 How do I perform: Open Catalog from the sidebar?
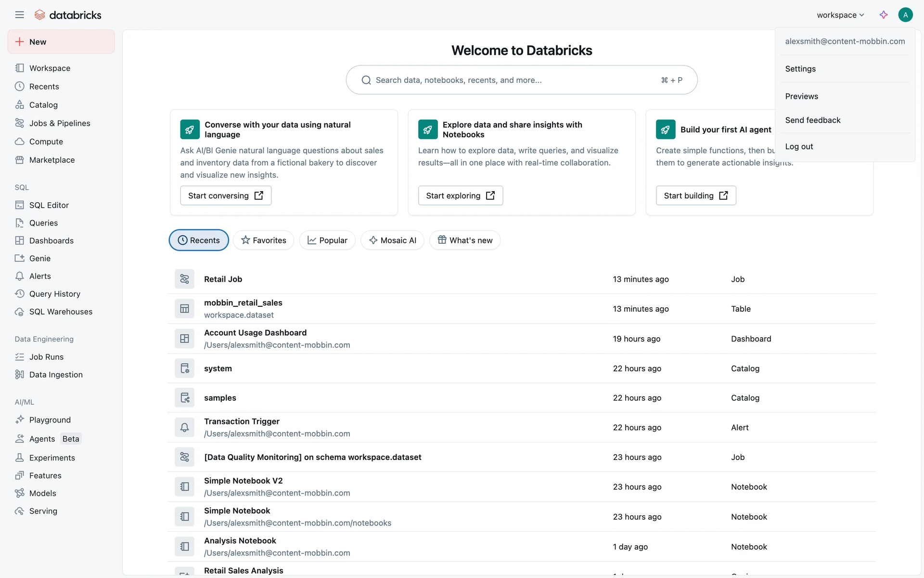coord(43,105)
